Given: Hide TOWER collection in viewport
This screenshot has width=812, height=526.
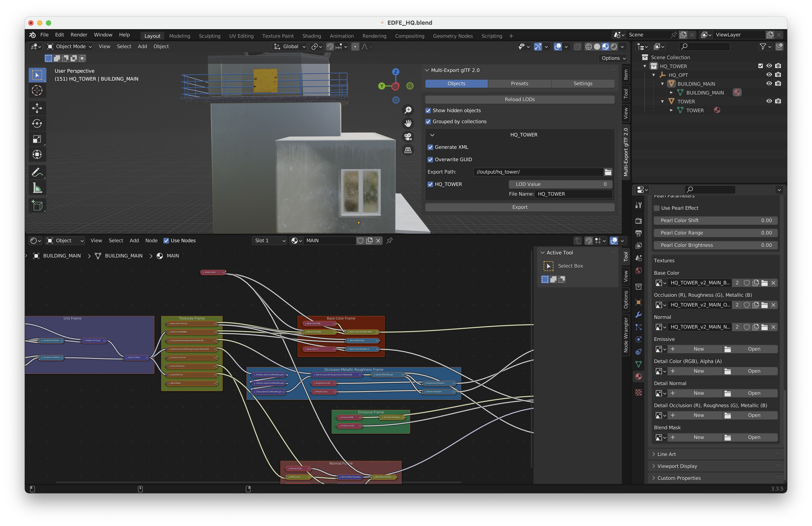Looking at the screenshot, I should pos(769,101).
